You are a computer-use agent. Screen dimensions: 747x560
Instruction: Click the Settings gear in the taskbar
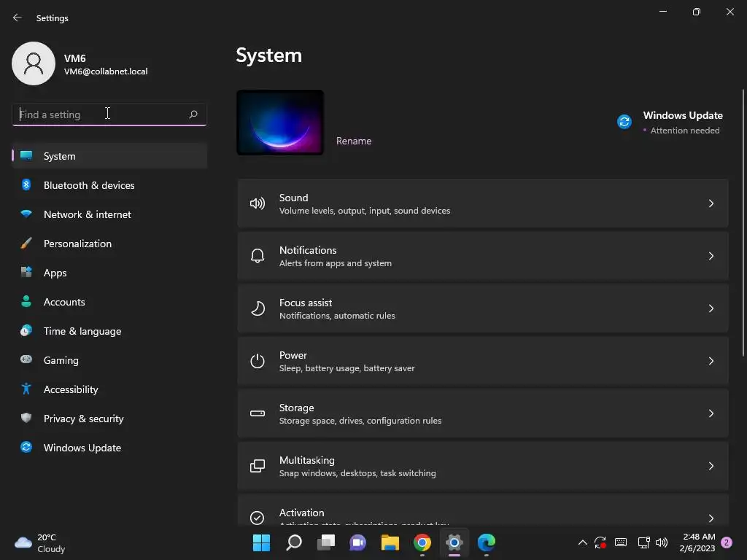454,542
